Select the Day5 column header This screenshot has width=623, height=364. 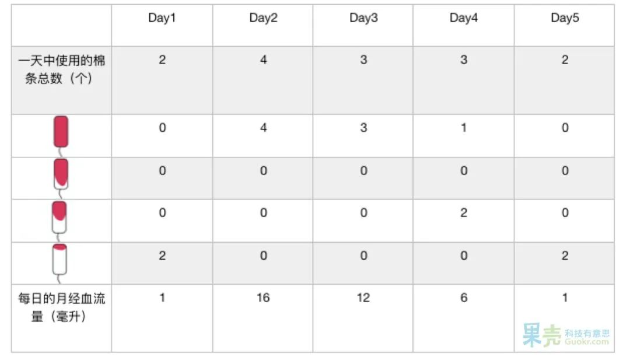click(565, 18)
